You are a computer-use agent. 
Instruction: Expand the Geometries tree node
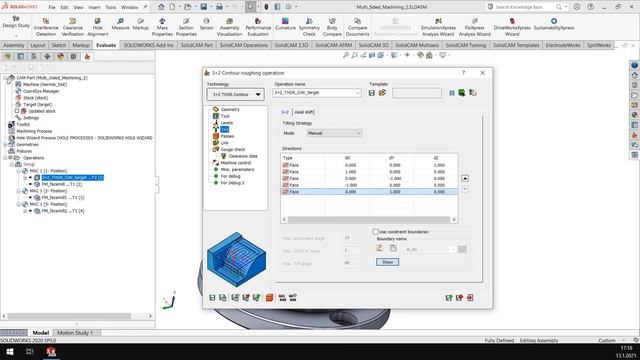(5, 144)
